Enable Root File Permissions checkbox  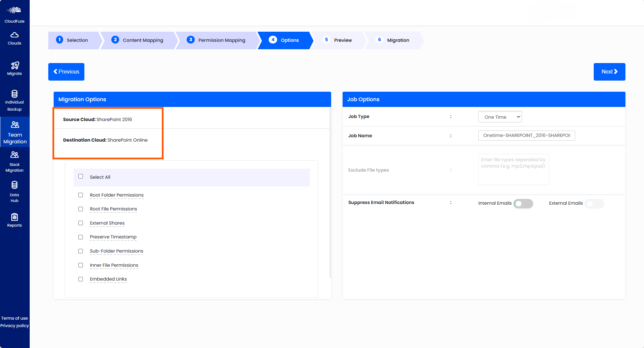[x=81, y=209]
